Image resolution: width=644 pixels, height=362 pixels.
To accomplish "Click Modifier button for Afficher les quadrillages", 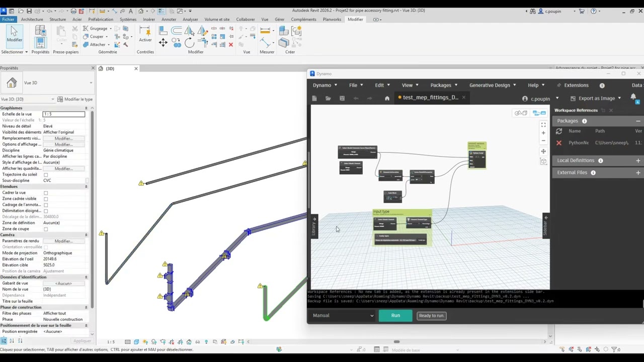I will point(63,168).
